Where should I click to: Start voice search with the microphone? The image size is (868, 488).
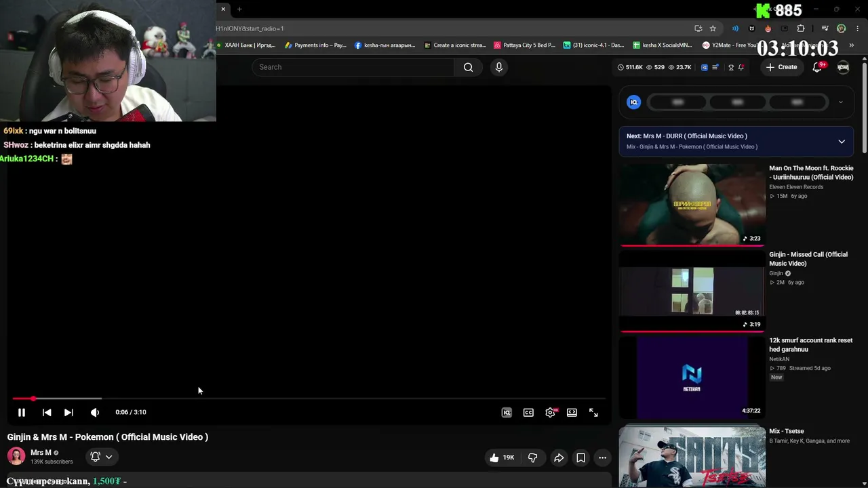(498, 67)
